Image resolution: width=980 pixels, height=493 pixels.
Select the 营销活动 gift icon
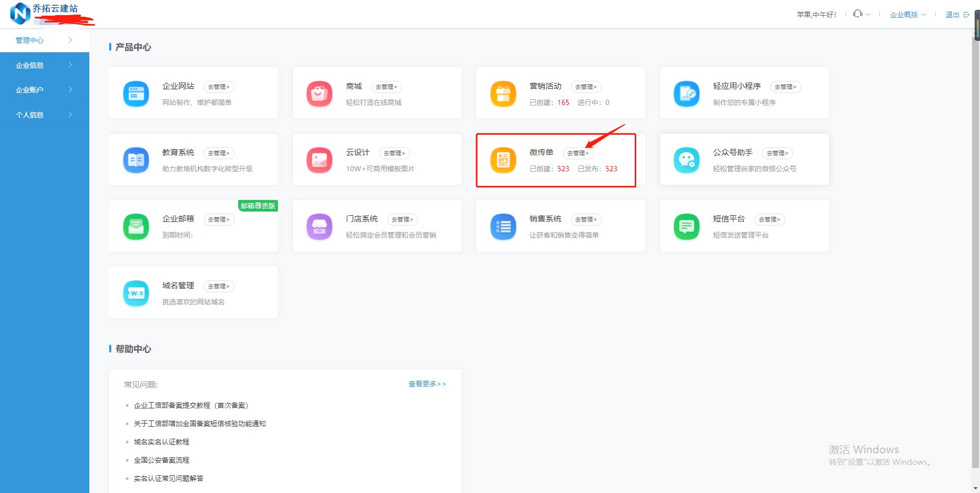[503, 94]
